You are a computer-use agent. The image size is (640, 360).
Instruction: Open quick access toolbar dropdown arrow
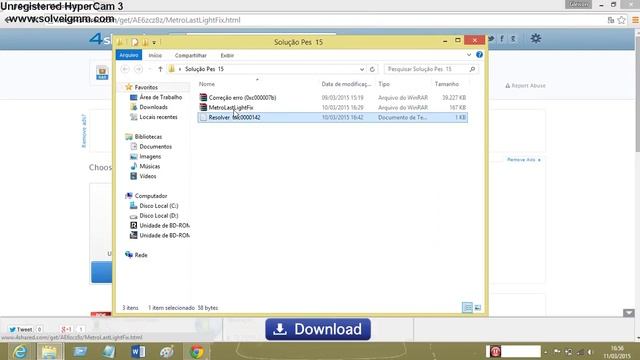pos(154,42)
